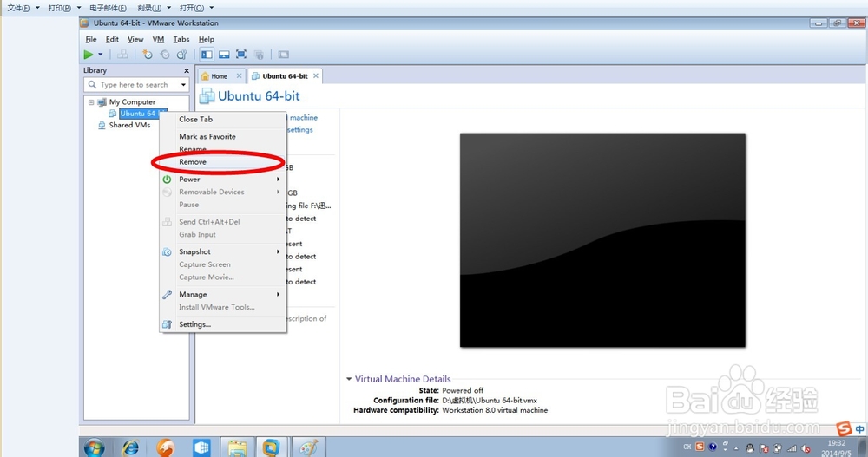
Task: Choose Remove from context menu
Action: pyautogui.click(x=223, y=161)
